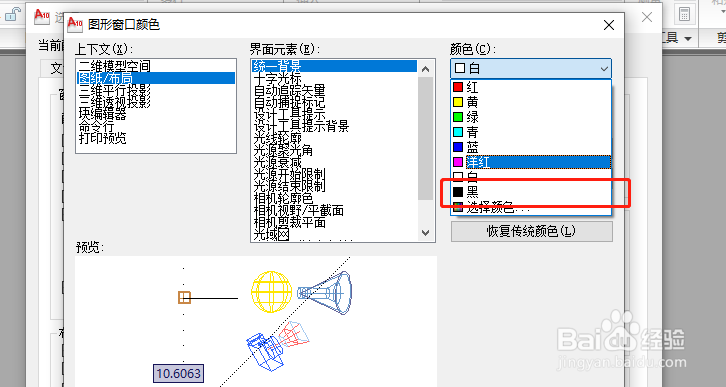Choose blue (蓝) color option

point(531,147)
